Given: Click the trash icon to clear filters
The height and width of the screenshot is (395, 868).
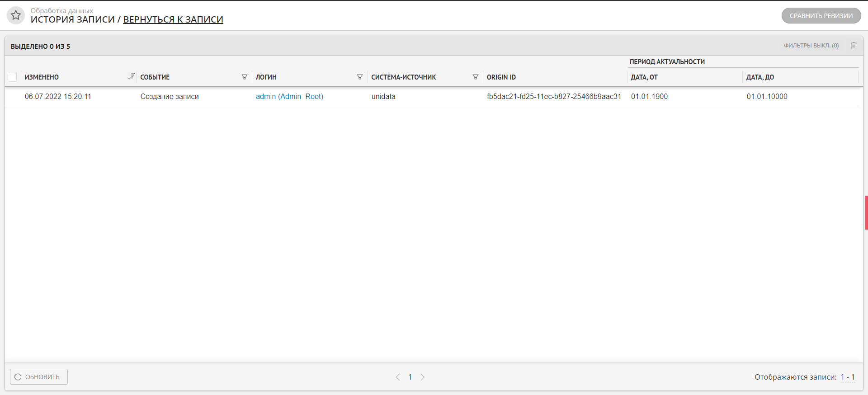Looking at the screenshot, I should [x=854, y=46].
